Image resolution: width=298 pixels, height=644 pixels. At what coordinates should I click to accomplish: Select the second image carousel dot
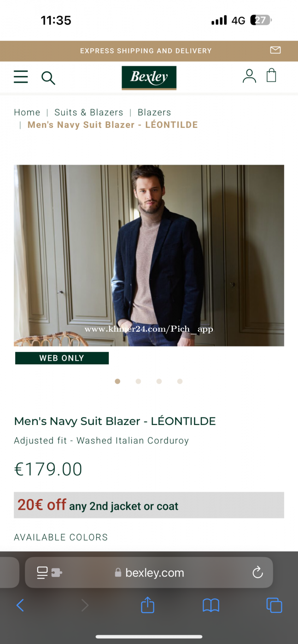point(138,381)
